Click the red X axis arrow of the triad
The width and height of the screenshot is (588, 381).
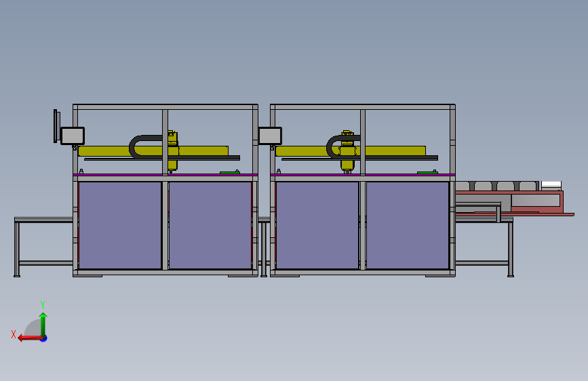[x=30, y=338]
